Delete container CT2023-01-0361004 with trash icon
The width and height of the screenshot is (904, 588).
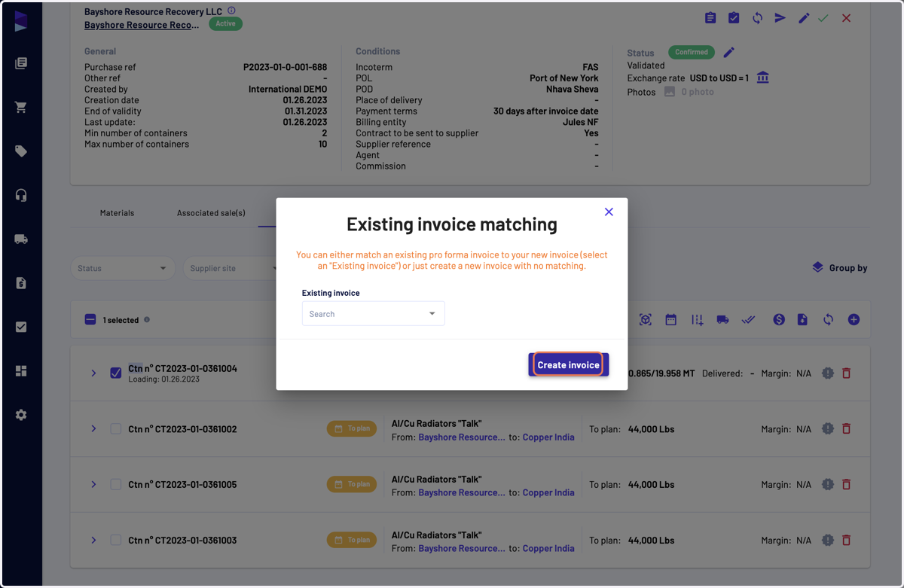[x=846, y=373]
